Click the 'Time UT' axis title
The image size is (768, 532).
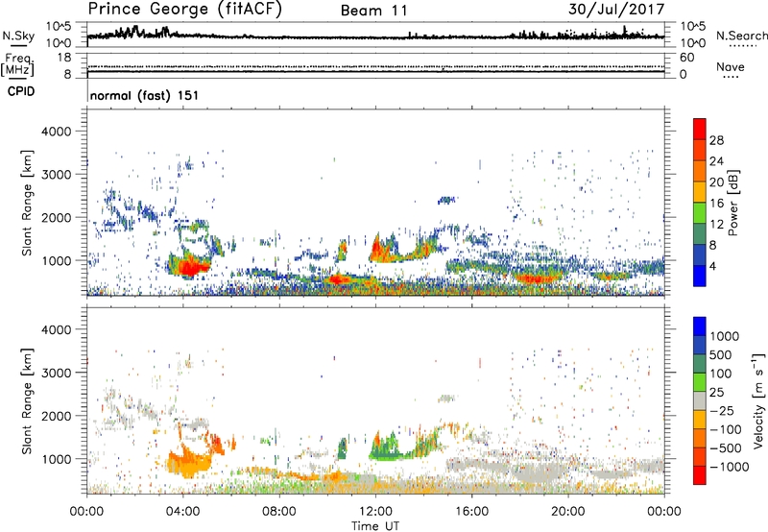pyautogui.click(x=375, y=526)
